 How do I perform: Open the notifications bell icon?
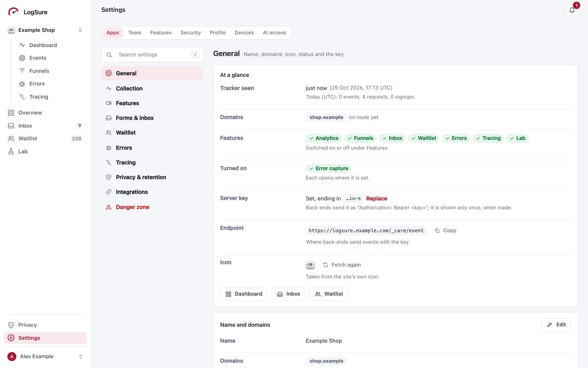point(572,10)
